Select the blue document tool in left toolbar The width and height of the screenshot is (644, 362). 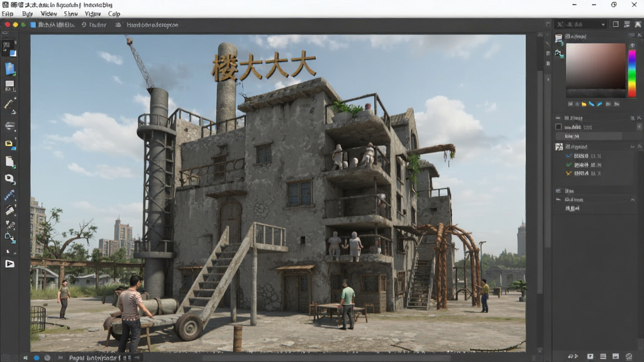[10, 69]
